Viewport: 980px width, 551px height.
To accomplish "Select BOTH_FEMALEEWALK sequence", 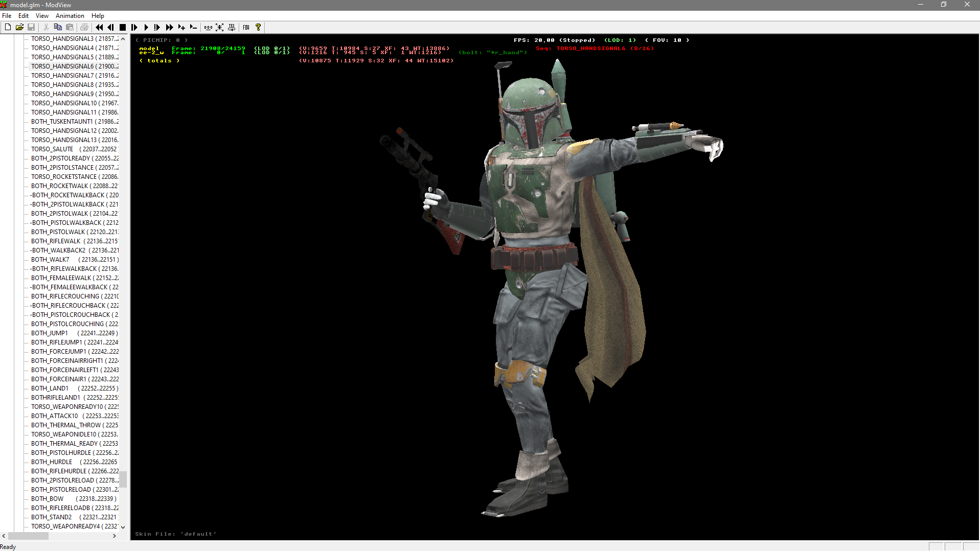I will (x=75, y=278).
